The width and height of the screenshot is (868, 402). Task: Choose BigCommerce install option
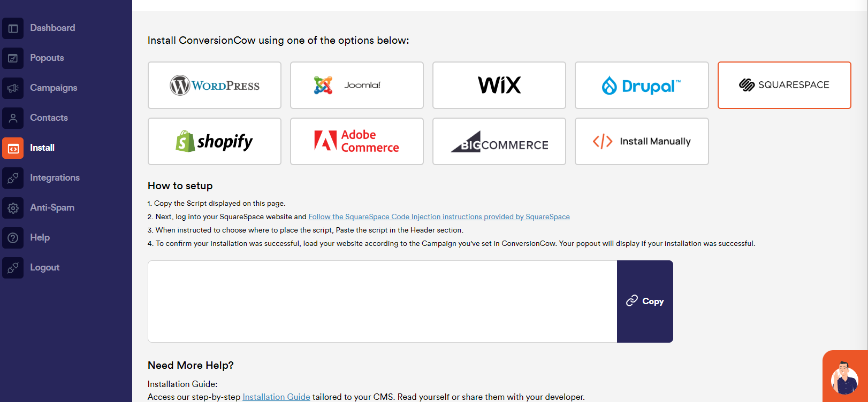click(x=499, y=142)
